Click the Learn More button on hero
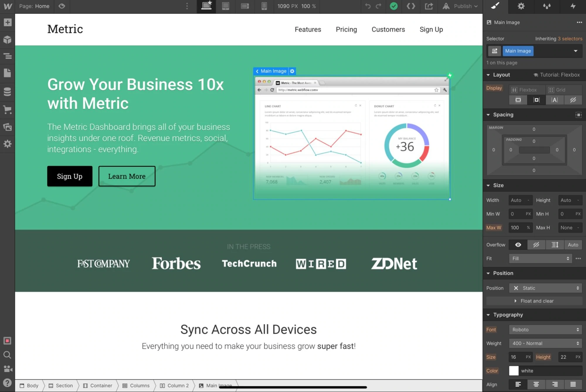 [x=126, y=176]
